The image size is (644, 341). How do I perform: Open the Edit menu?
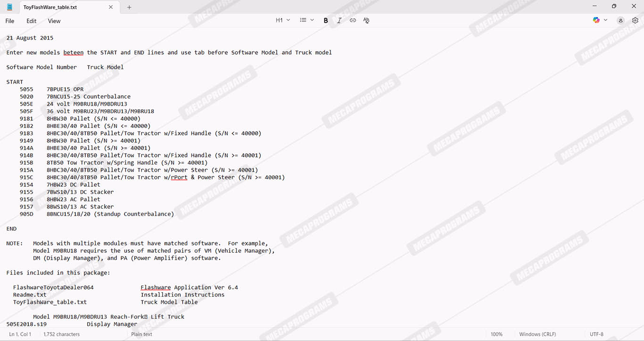point(32,21)
